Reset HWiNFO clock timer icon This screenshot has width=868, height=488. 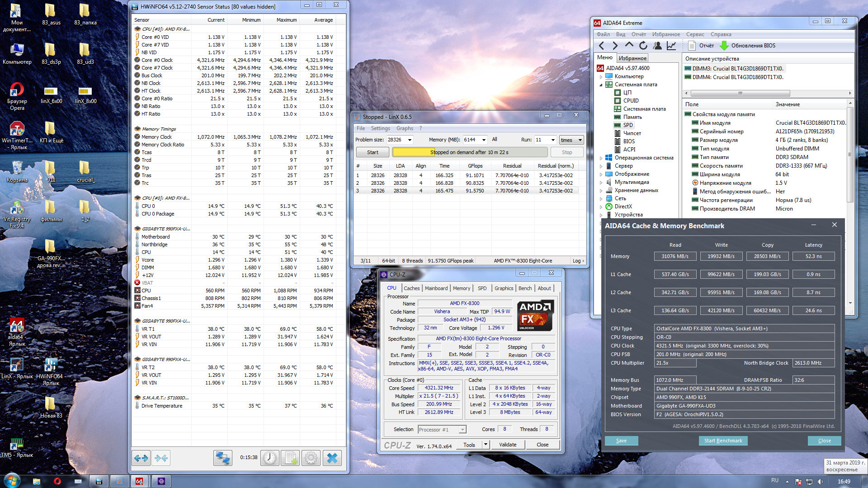tap(270, 458)
